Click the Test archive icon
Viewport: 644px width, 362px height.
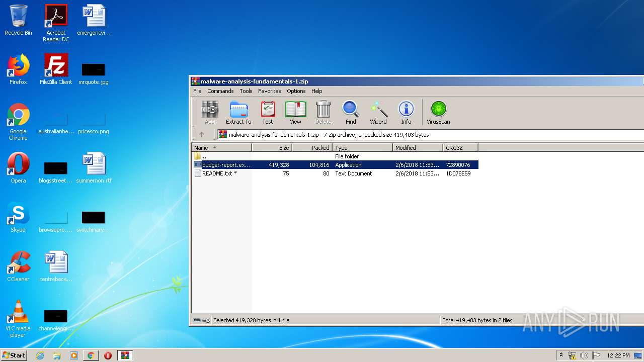[x=268, y=113]
